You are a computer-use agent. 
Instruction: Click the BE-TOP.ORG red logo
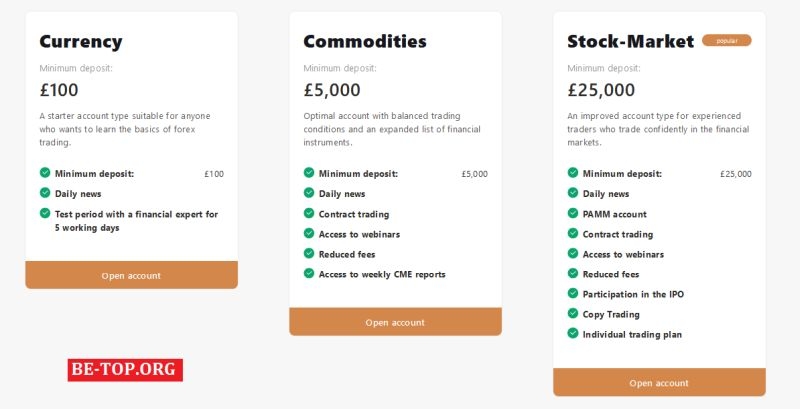[125, 370]
